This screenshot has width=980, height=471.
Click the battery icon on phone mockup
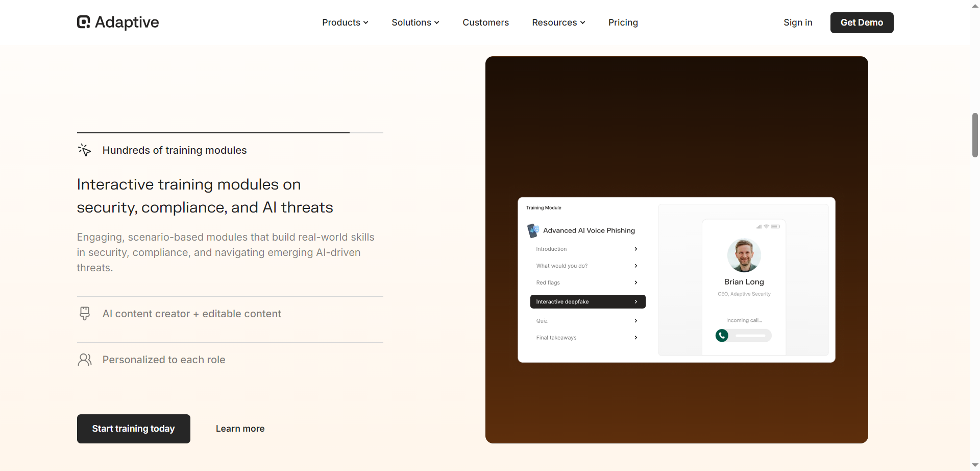pos(776,226)
